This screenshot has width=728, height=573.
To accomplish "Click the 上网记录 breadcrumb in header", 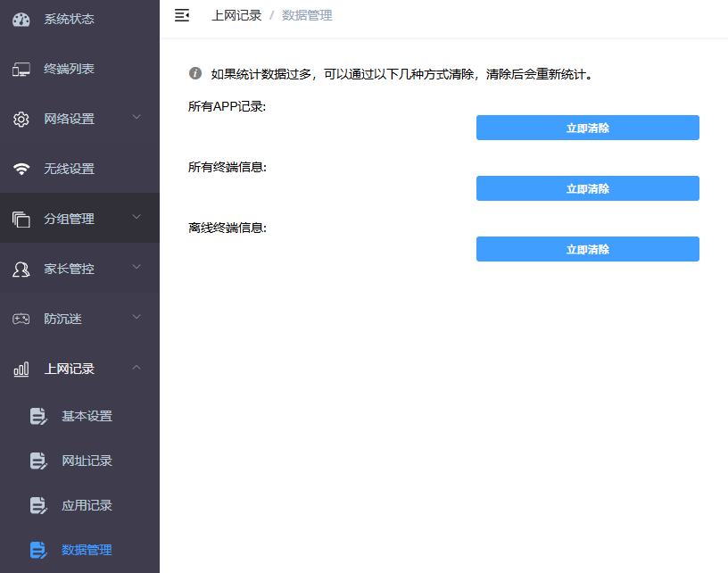I will tap(236, 15).
